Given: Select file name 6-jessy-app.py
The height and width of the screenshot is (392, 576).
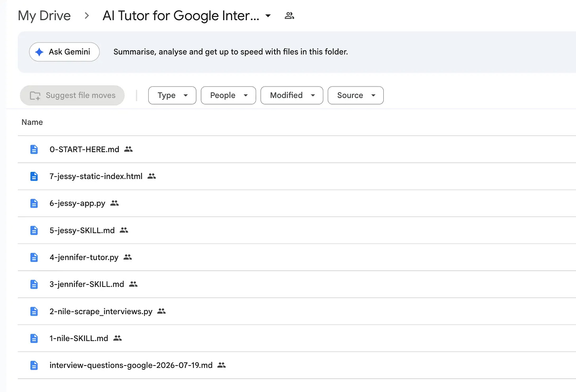Looking at the screenshot, I should pos(78,204).
